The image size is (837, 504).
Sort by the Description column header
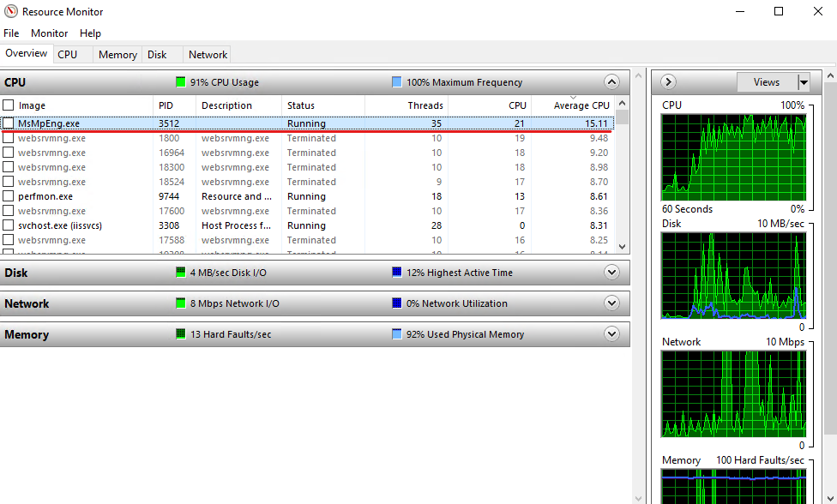coord(238,105)
